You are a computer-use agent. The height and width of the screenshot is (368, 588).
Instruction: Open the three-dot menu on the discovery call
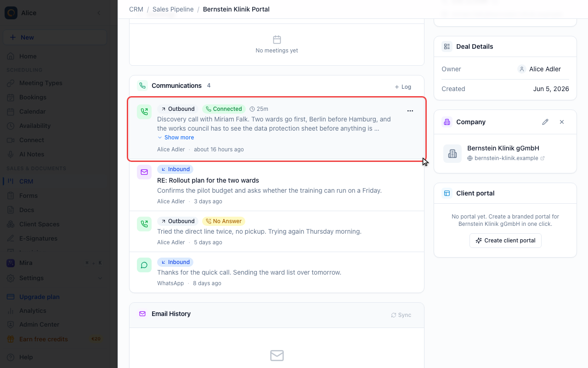tap(410, 111)
